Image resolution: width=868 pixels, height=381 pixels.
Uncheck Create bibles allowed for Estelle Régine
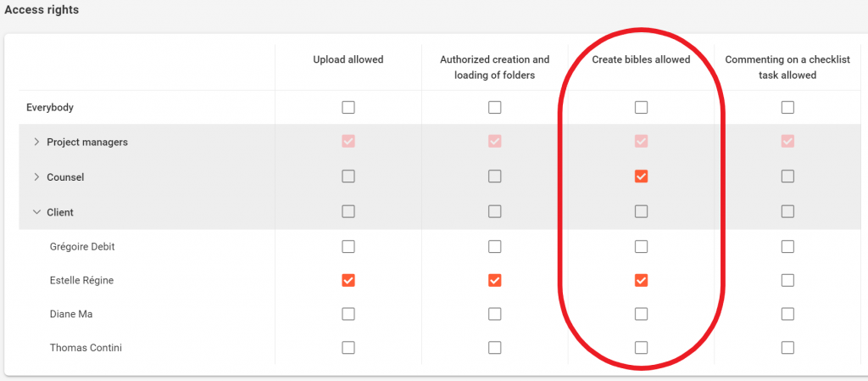[x=642, y=280]
